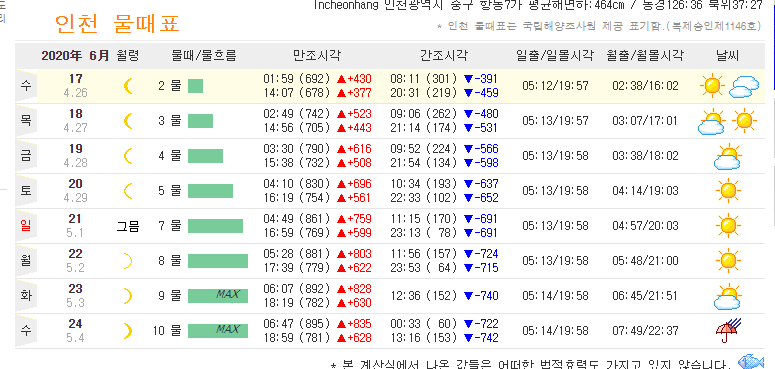Click the 날씨 column header
The width and height of the screenshot is (775, 369).
[728, 55]
